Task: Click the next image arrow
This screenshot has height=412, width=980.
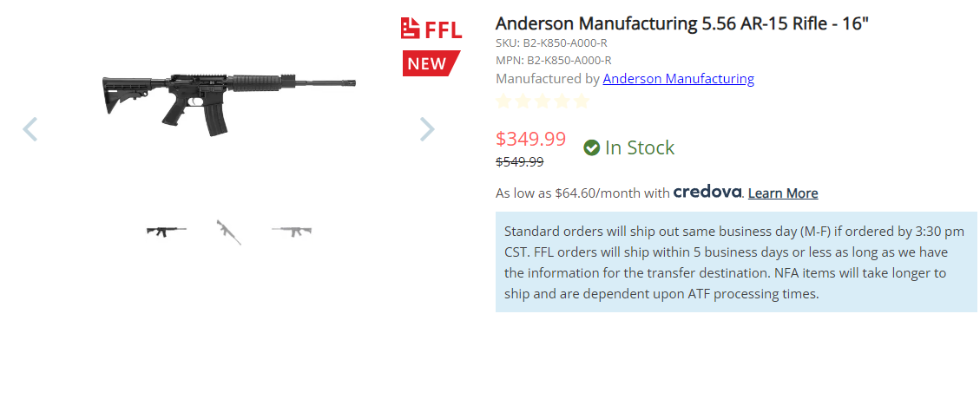Action: click(x=427, y=129)
